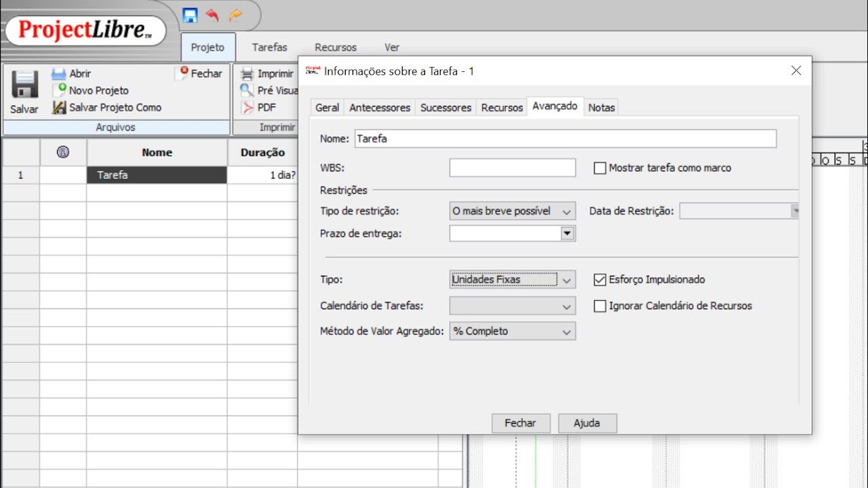The image size is (868, 488).
Task: Select the Avançado tab
Action: [555, 106]
